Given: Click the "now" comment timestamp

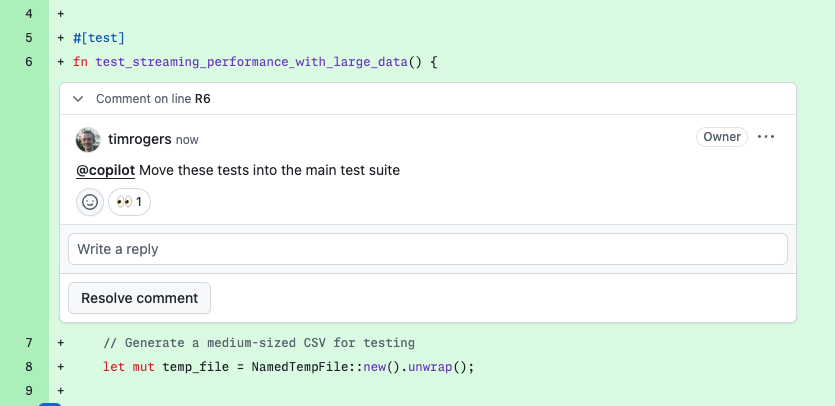Looking at the screenshot, I should (x=187, y=140).
